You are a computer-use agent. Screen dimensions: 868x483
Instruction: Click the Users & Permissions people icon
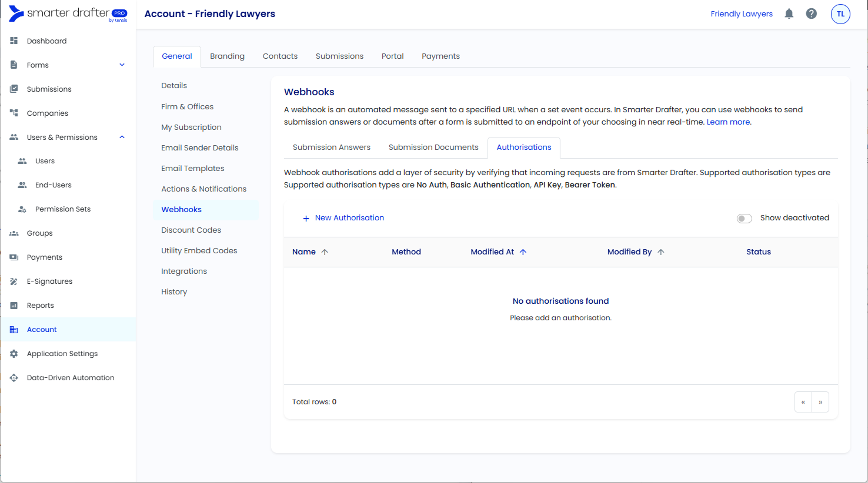(x=14, y=137)
